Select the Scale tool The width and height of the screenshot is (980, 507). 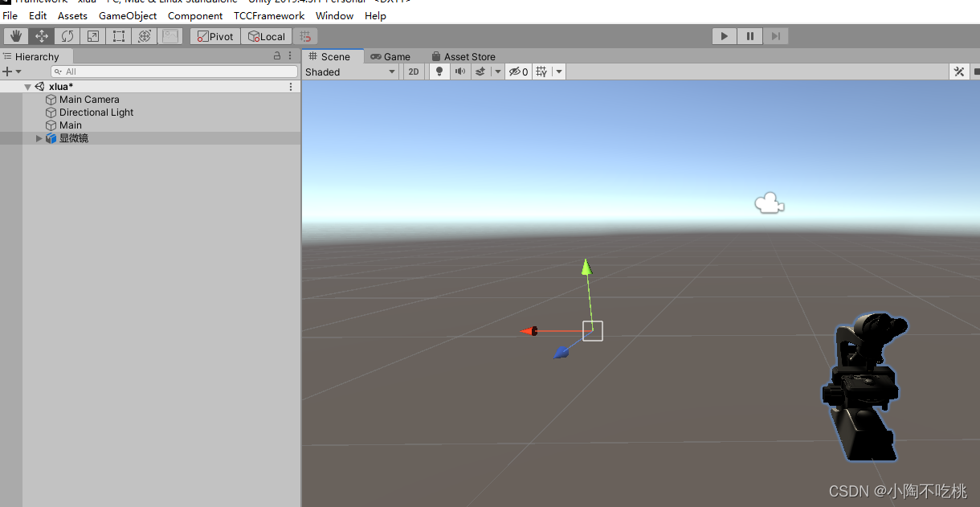pos(92,35)
